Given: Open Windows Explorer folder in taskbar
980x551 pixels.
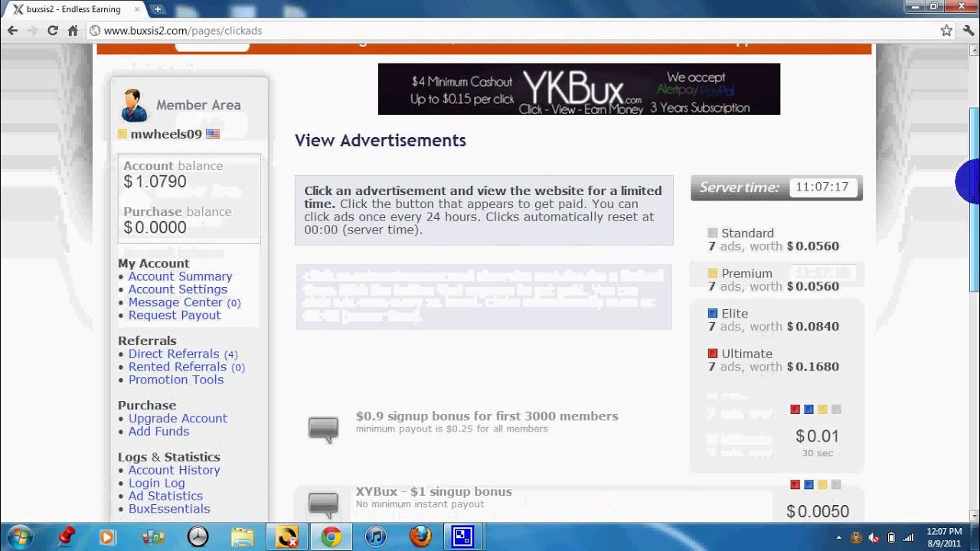Looking at the screenshot, I should [242, 536].
